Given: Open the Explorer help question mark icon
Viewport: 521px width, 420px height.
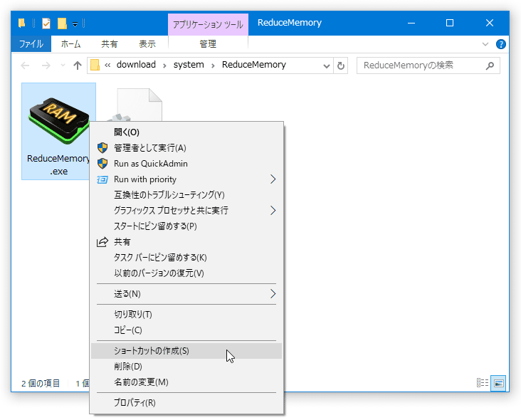Looking at the screenshot, I should (501, 44).
